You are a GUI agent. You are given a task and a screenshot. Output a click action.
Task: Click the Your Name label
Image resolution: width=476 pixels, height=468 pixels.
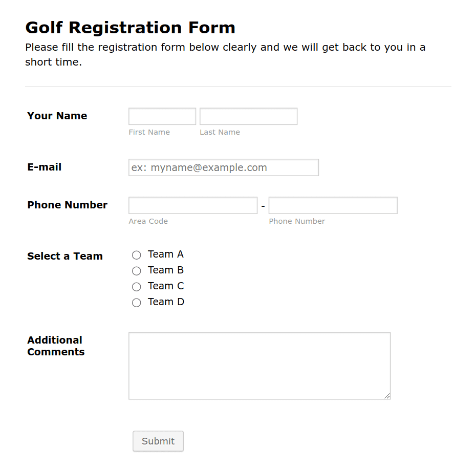[57, 116]
